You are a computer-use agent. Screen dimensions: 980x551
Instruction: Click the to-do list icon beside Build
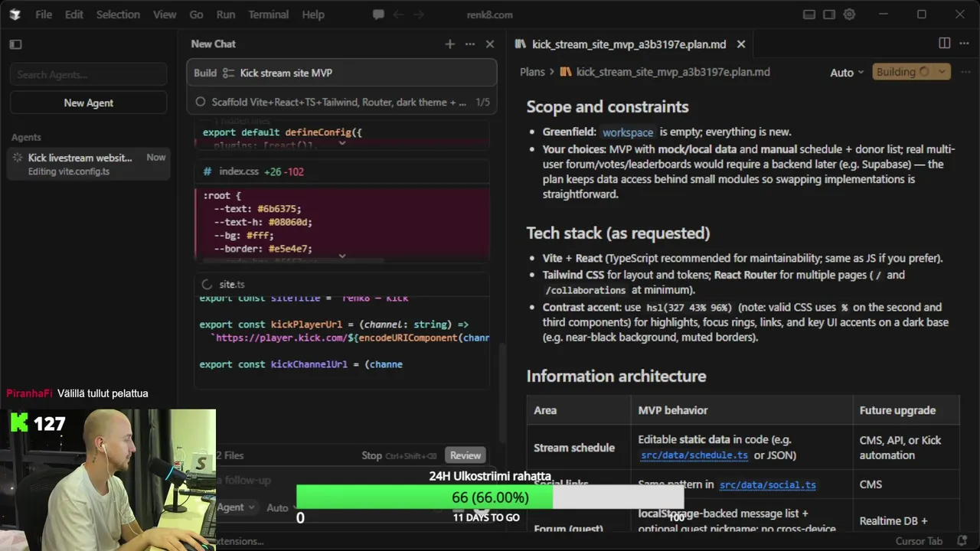(228, 73)
